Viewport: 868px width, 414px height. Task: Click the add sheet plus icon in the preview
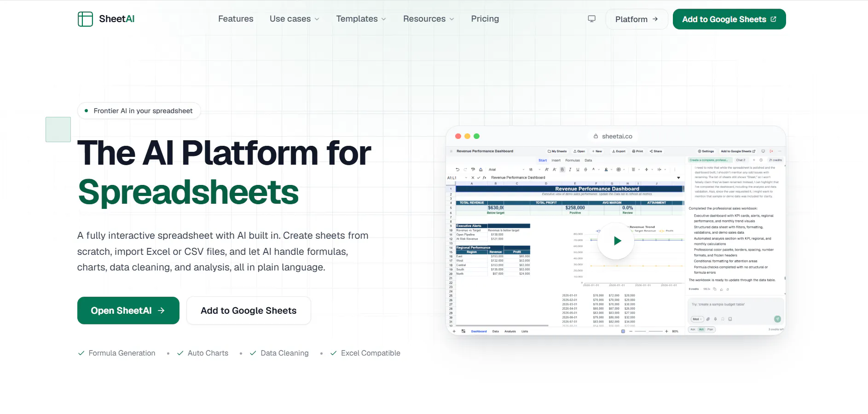pyautogui.click(x=454, y=331)
